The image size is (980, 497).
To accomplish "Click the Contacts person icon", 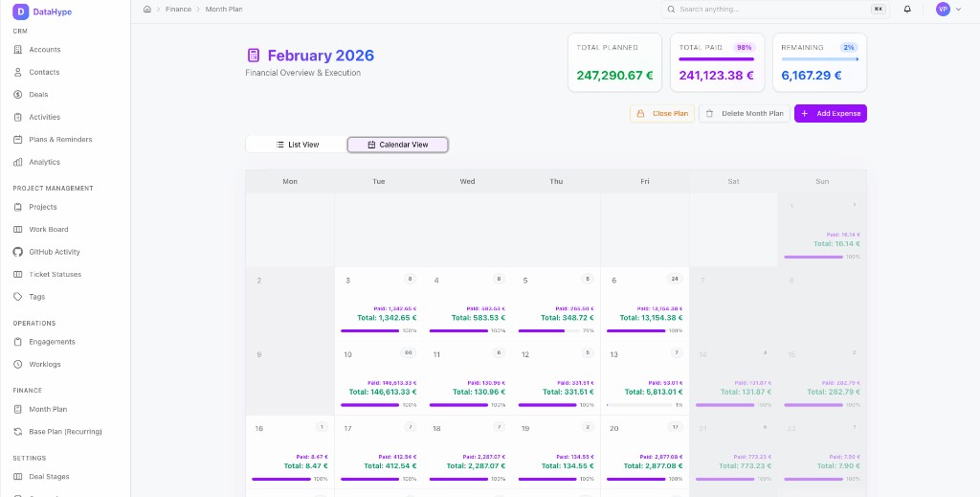I will pos(17,72).
